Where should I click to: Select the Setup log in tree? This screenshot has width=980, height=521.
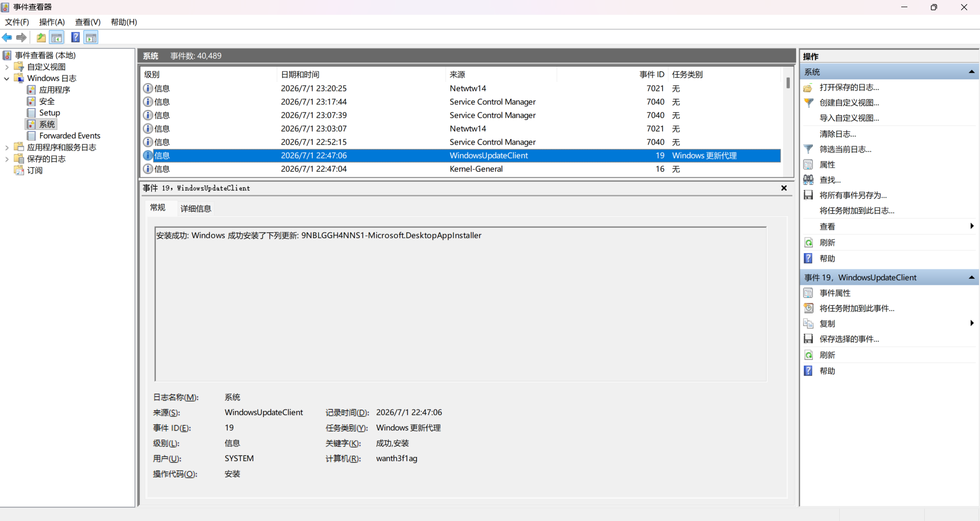coord(50,112)
